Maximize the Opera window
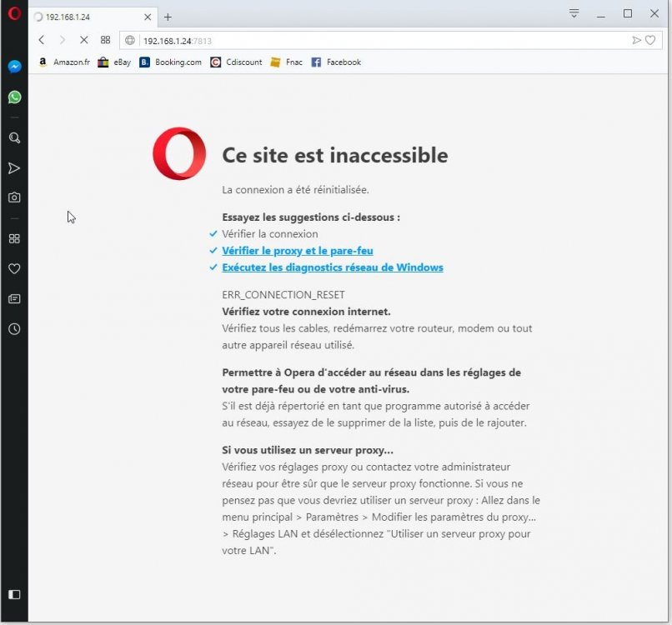 (628, 13)
